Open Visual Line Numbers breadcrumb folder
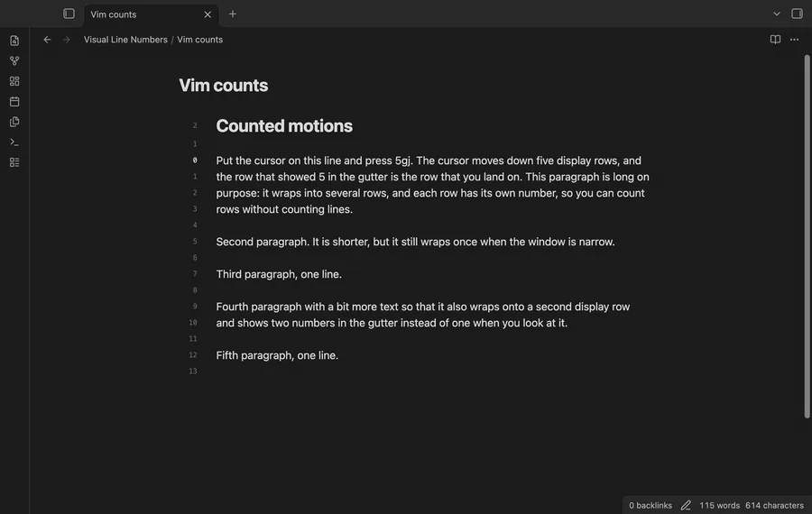The width and height of the screenshot is (812, 514). click(125, 40)
